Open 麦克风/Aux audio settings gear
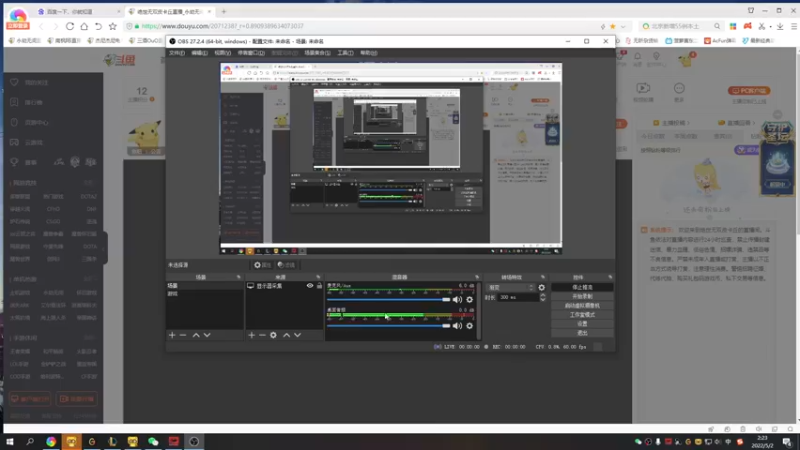Viewport: 800px width, 450px height. click(x=469, y=299)
